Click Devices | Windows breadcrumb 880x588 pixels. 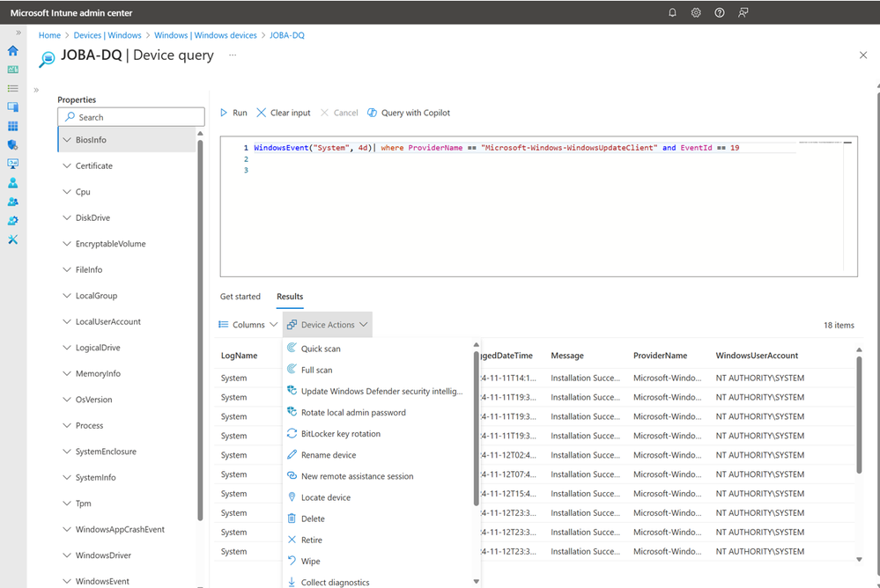(x=107, y=35)
